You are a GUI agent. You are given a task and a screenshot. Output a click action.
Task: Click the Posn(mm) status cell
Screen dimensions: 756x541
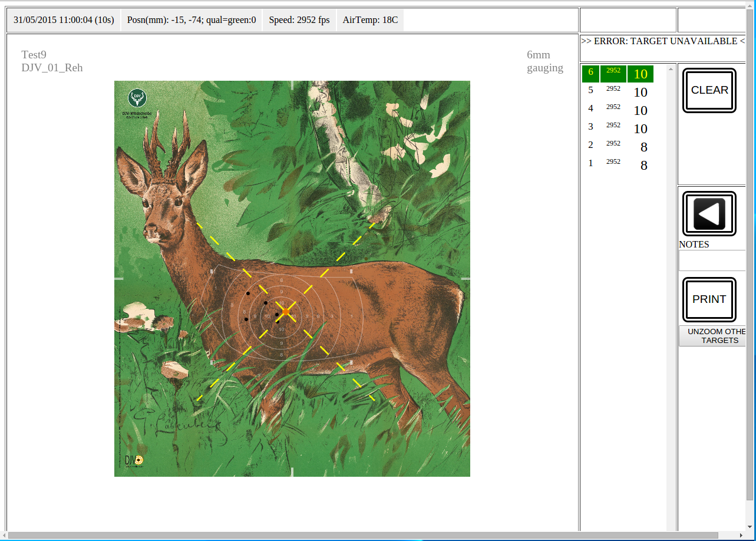(192, 20)
